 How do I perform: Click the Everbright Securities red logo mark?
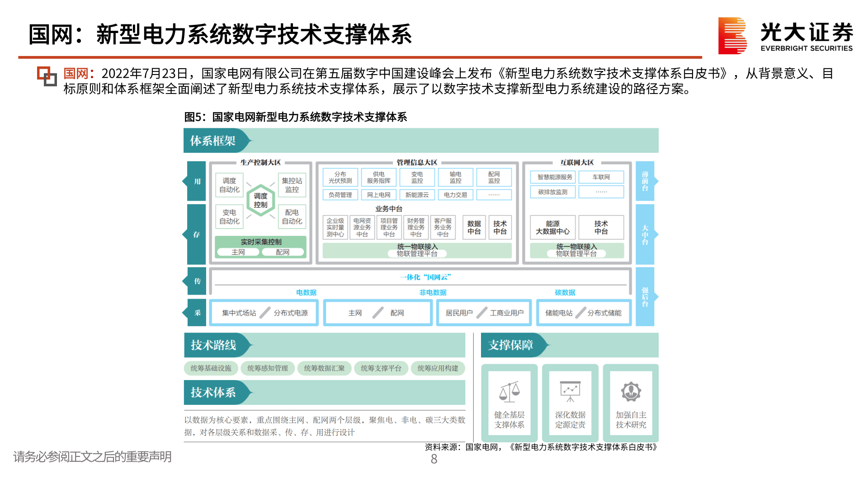click(x=732, y=36)
